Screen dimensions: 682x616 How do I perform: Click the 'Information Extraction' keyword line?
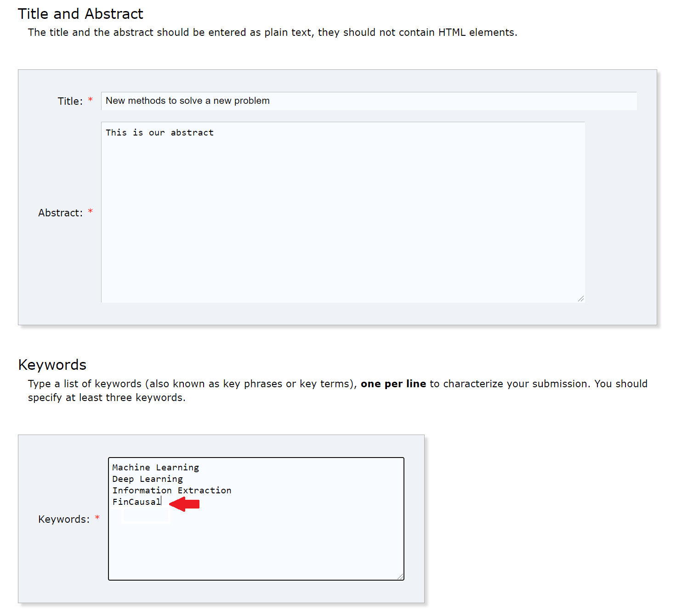tap(171, 491)
